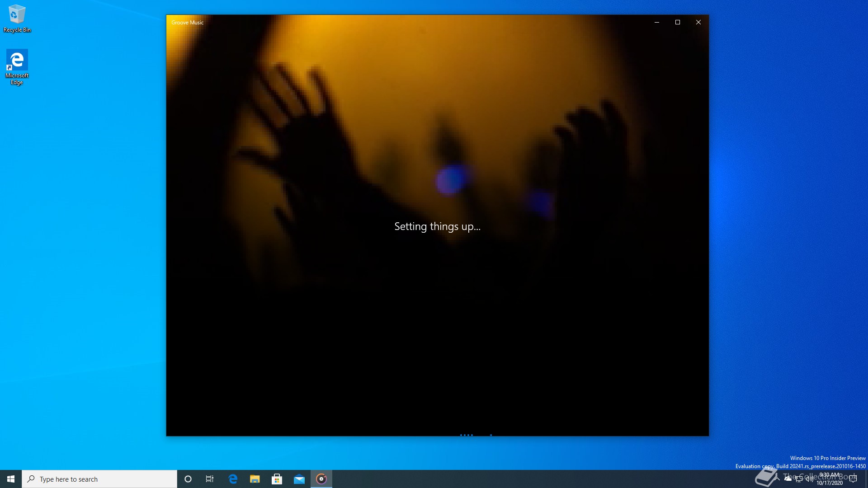Close the Groove Music window
868x488 pixels.
(x=698, y=22)
